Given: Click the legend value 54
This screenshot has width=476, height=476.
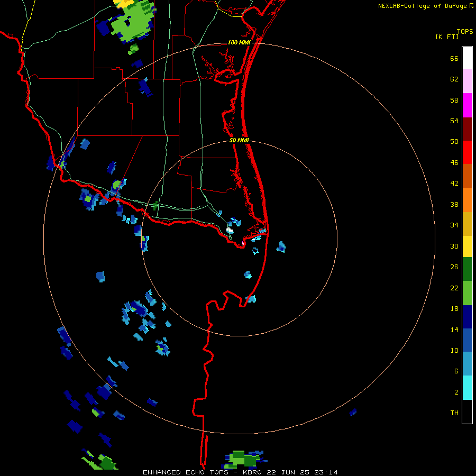Looking at the screenshot, I should (x=454, y=121).
